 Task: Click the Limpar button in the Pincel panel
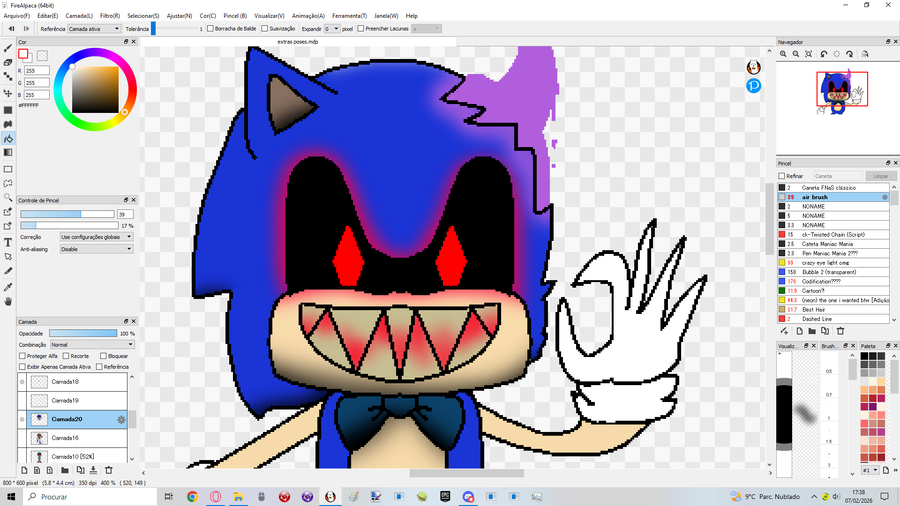click(880, 176)
